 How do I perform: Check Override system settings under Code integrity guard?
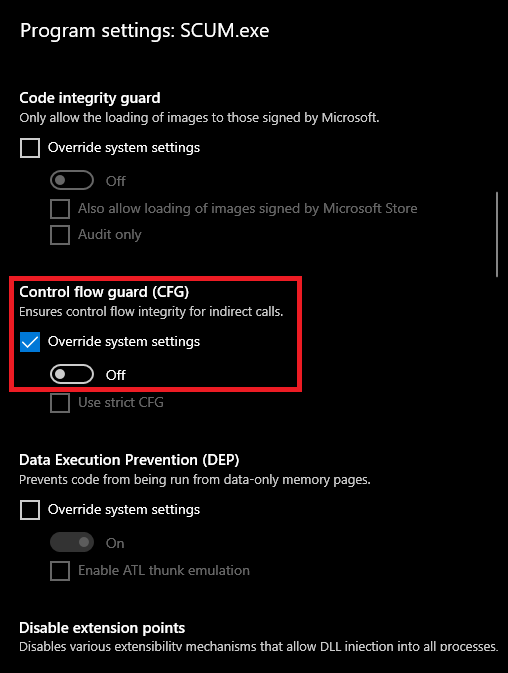pos(30,148)
